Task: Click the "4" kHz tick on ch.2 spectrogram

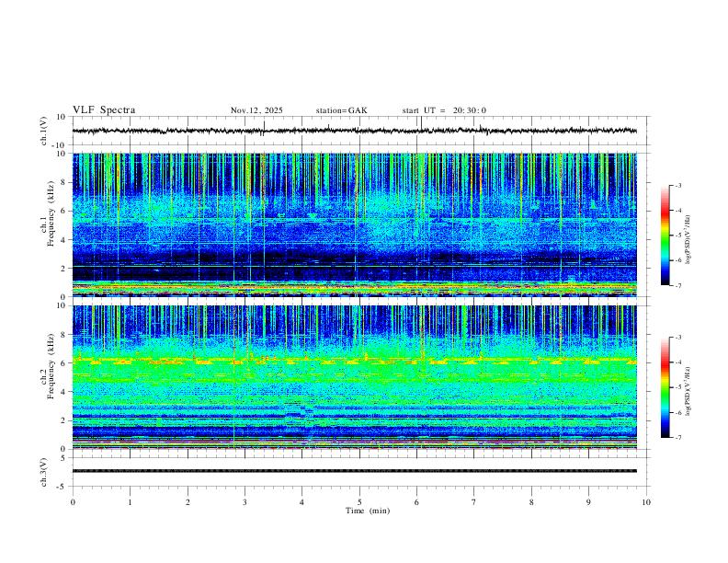Action: click(63, 392)
